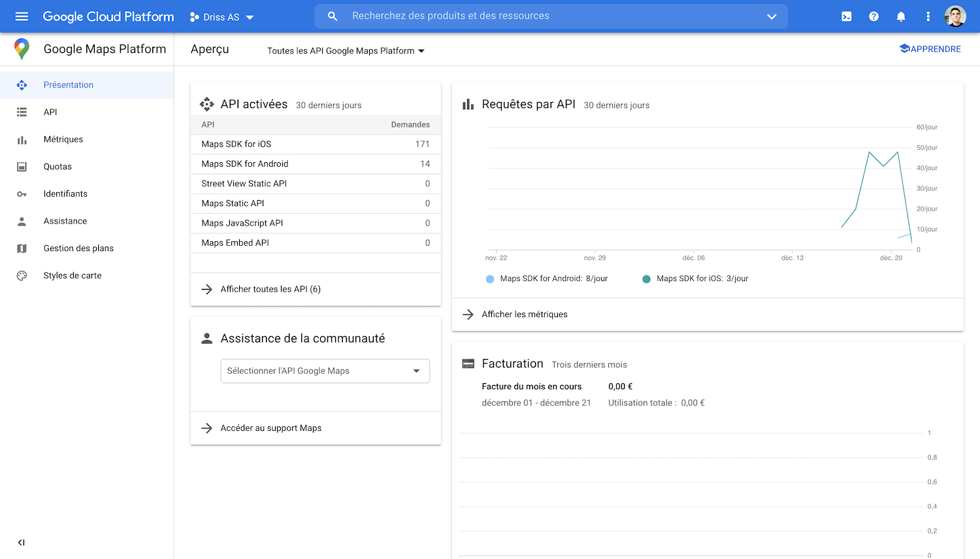
Task: Activate the Cloud Shell terminal icon
Action: tap(846, 16)
